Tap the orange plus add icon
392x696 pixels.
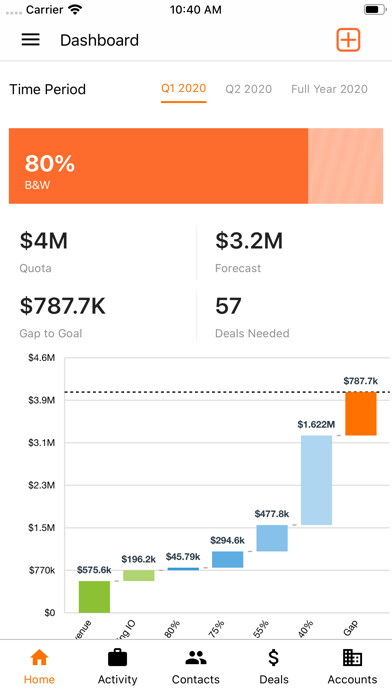(348, 40)
